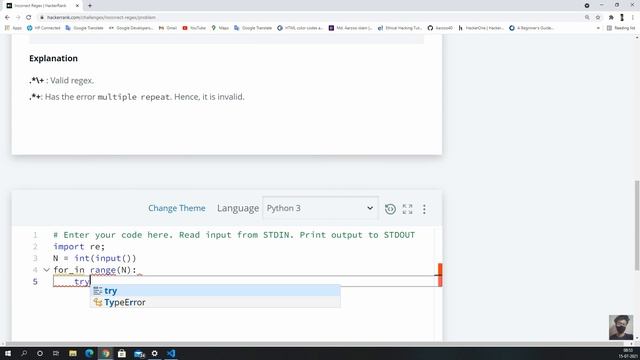Open the Ethical Hacking Tutorial bookmark
The width and height of the screenshot is (640, 360).
[400, 28]
